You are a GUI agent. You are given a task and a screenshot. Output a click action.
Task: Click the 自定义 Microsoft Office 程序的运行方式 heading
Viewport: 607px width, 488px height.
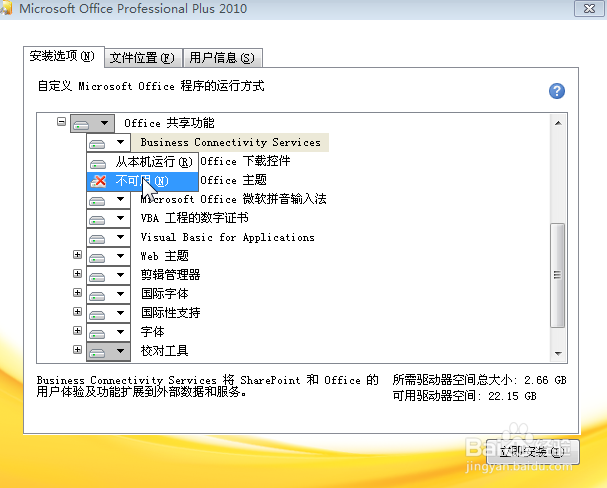coord(151,86)
